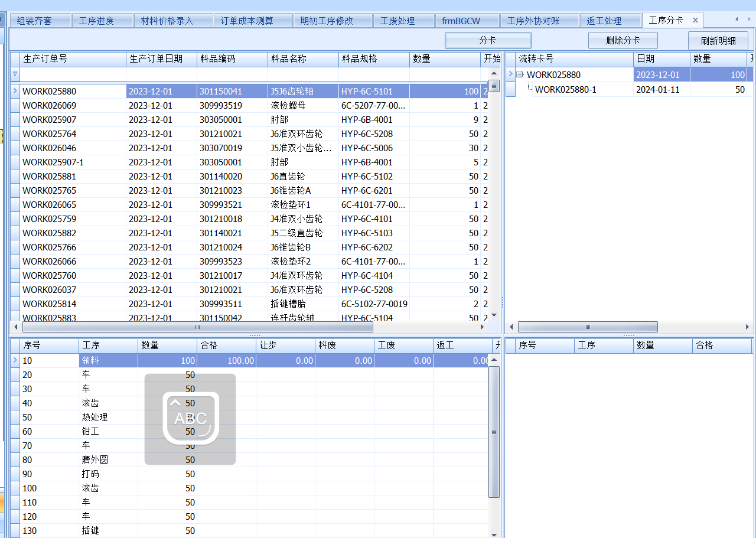
Task: Select process row 130 插键
Action: click(250, 531)
